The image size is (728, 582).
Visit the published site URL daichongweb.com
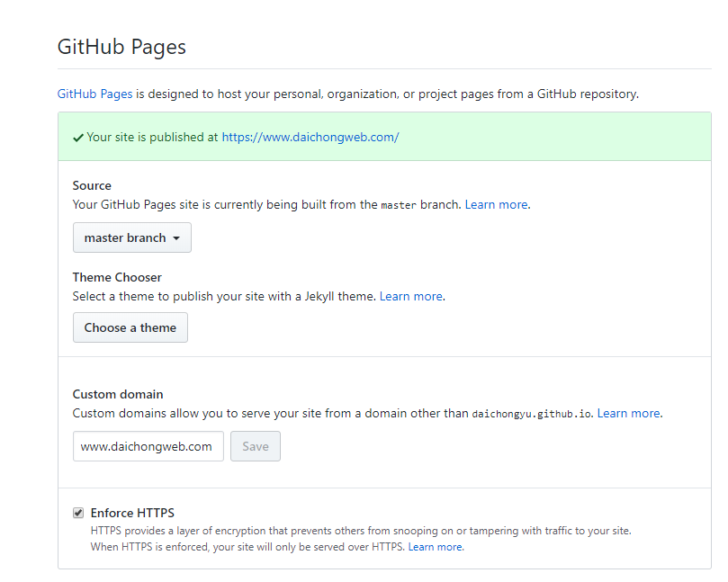pyautogui.click(x=310, y=137)
